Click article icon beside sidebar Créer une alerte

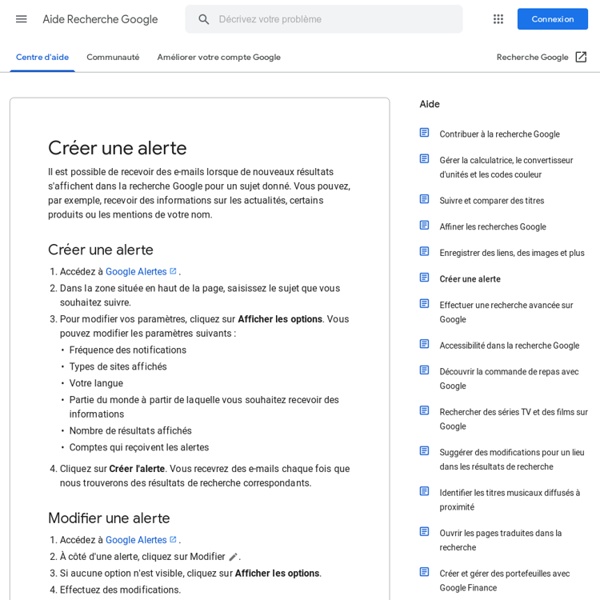(x=424, y=277)
